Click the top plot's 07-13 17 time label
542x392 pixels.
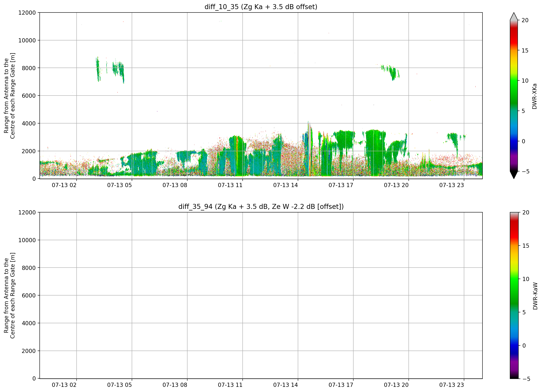click(x=341, y=185)
